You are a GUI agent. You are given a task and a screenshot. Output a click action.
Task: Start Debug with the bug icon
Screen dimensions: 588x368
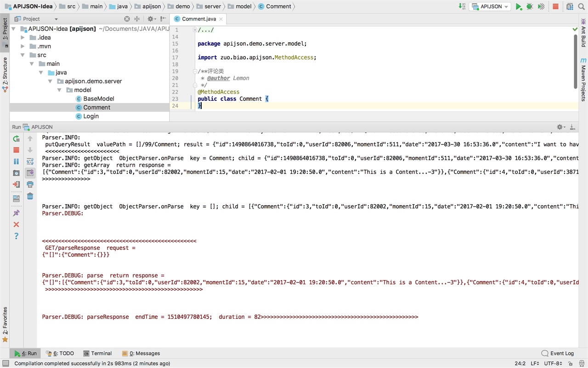[x=530, y=6]
